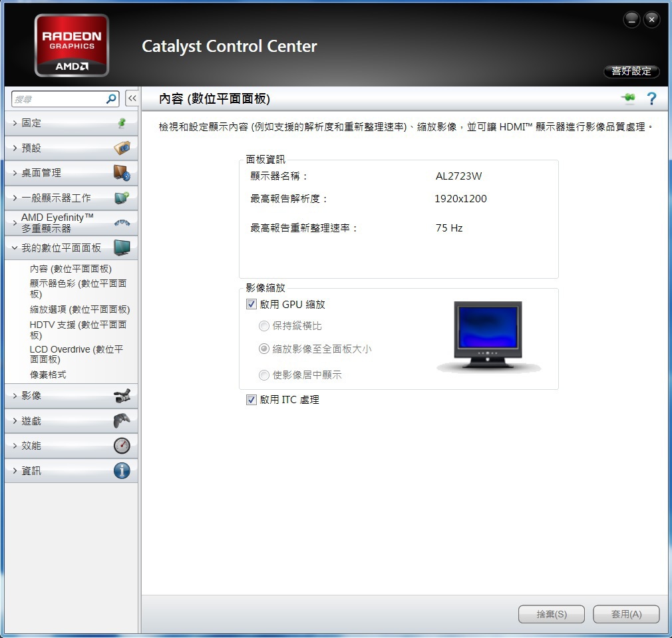This screenshot has width=672, height=638.
Task: Expand the 資訊 section arrow
Action: pyautogui.click(x=15, y=471)
